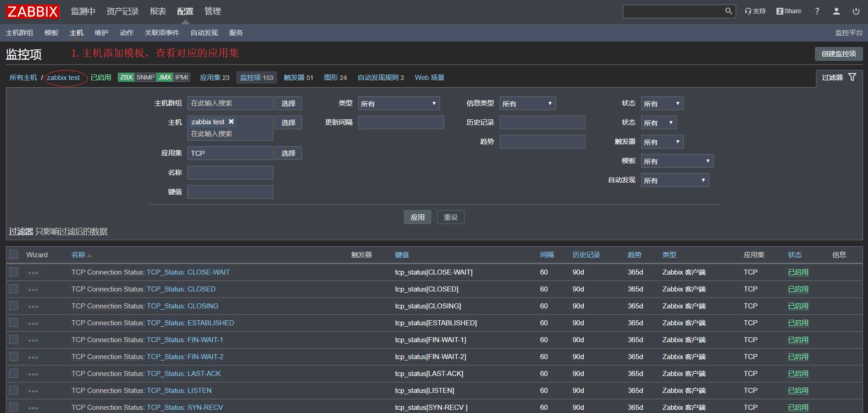Open wizard dots for FIN-WAIT-2 row

click(x=33, y=357)
